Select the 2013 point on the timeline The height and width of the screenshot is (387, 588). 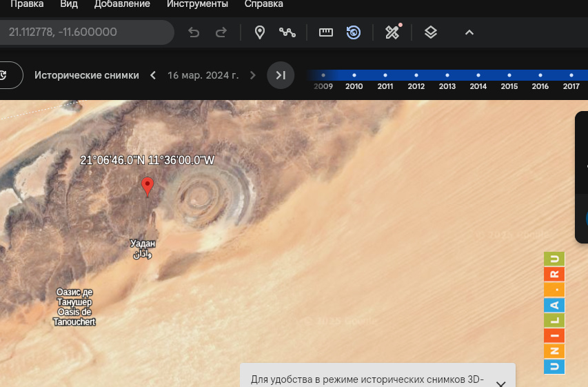coord(447,75)
